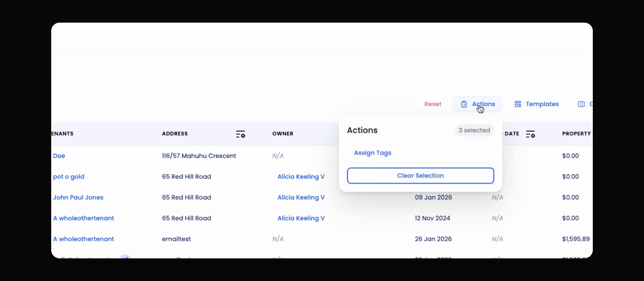Open tenant John Paul Jones link
This screenshot has height=281, width=644.
pyautogui.click(x=78, y=197)
